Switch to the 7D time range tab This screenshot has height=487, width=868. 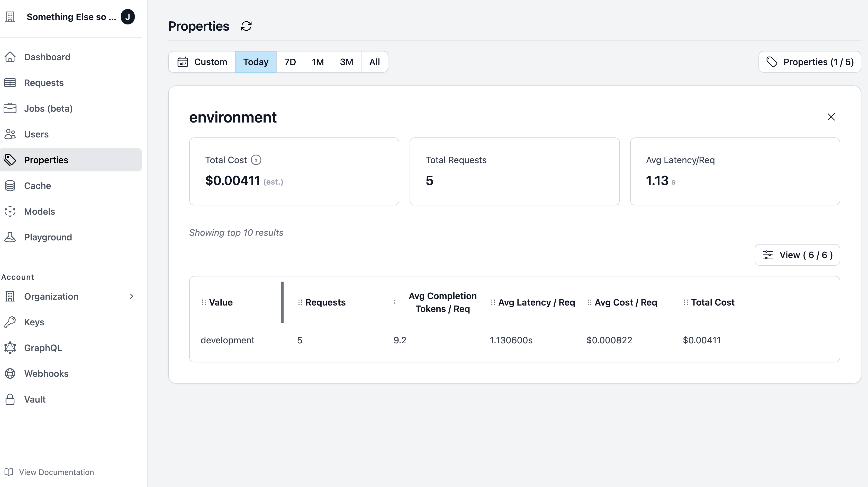(x=290, y=62)
